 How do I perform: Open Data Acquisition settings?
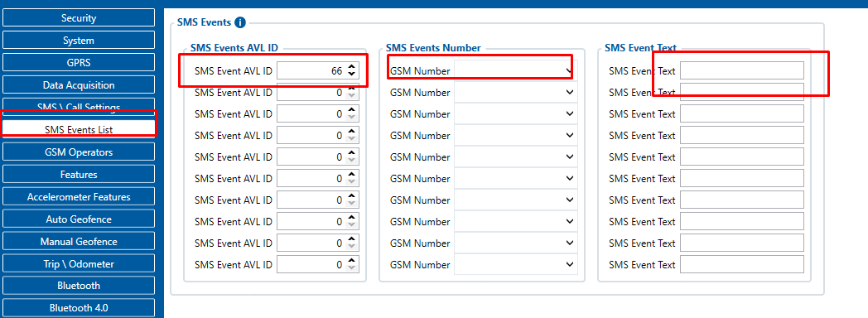(x=78, y=85)
